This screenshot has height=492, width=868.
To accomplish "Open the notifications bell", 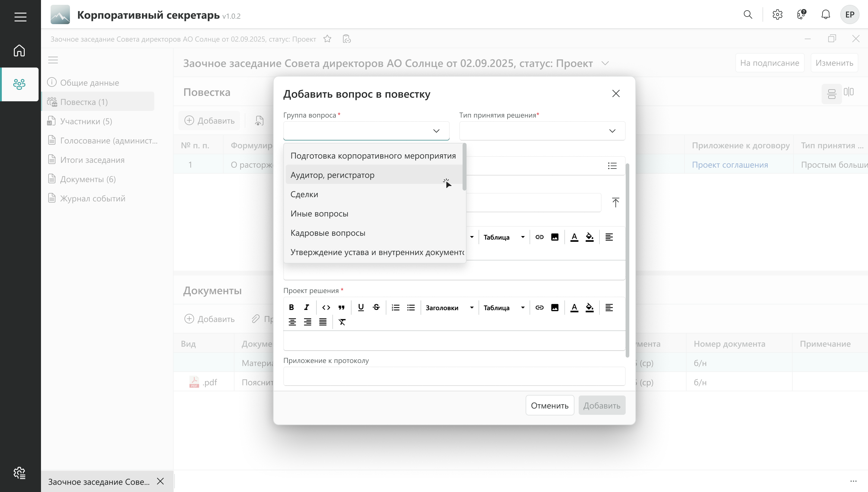I will (826, 14).
